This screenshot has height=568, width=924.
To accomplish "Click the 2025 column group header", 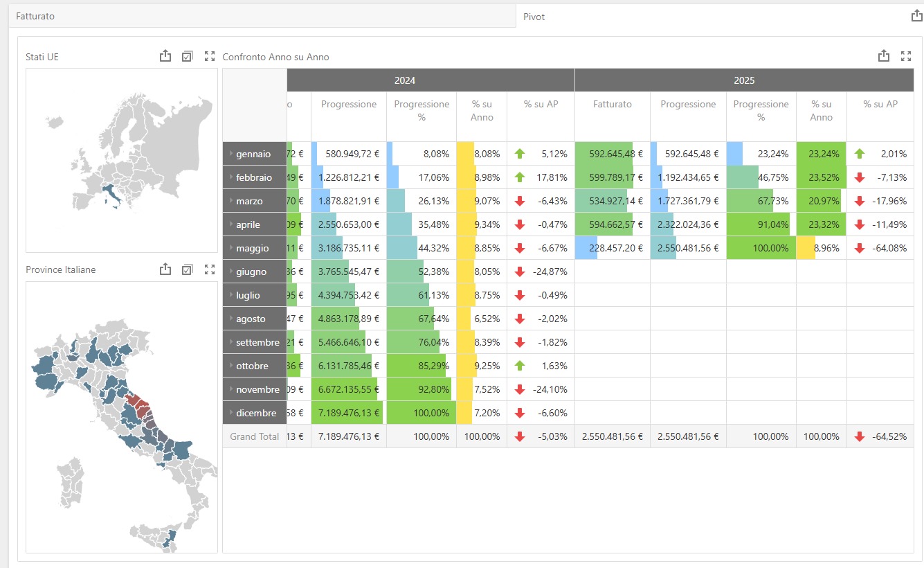I will (744, 80).
